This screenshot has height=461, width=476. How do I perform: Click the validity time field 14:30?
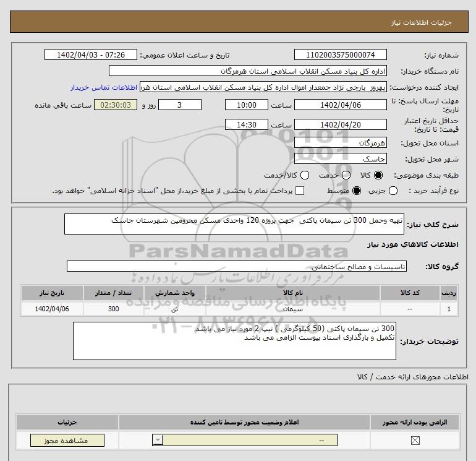point(247,124)
